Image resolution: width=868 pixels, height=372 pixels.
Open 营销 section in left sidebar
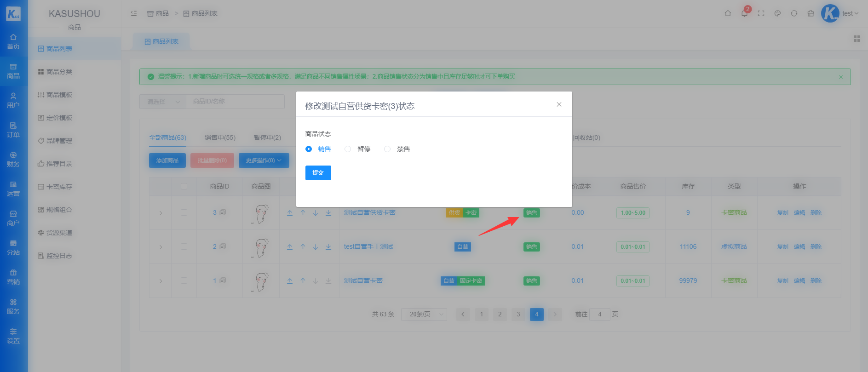13,277
